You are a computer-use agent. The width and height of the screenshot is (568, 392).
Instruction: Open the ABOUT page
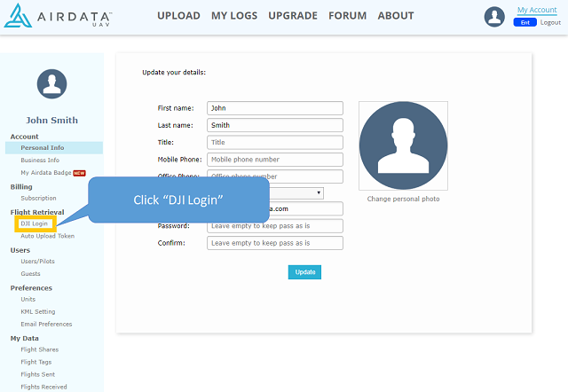click(396, 16)
